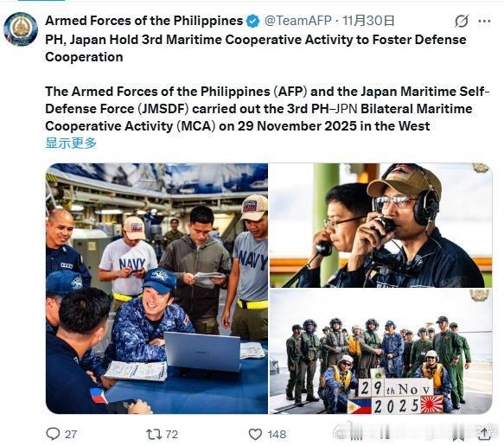Click the share upload icon
Image resolution: width=504 pixels, height=446 pixels.
(484, 434)
